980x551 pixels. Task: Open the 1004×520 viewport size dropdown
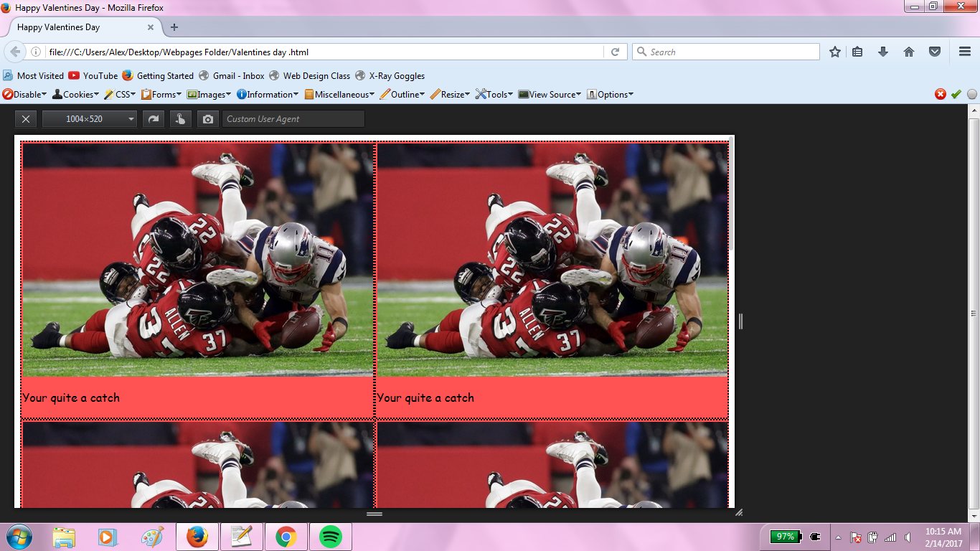(90, 119)
